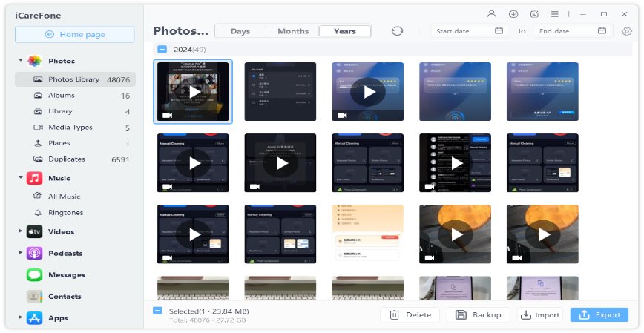Click the refresh icon beside Years tab
This screenshot has width=644, height=333.
(398, 31)
